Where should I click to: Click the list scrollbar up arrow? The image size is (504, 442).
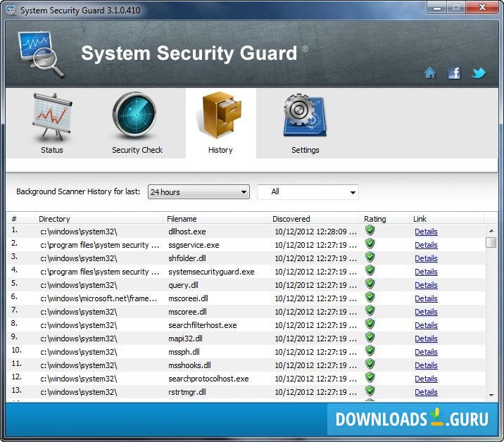coord(491,231)
